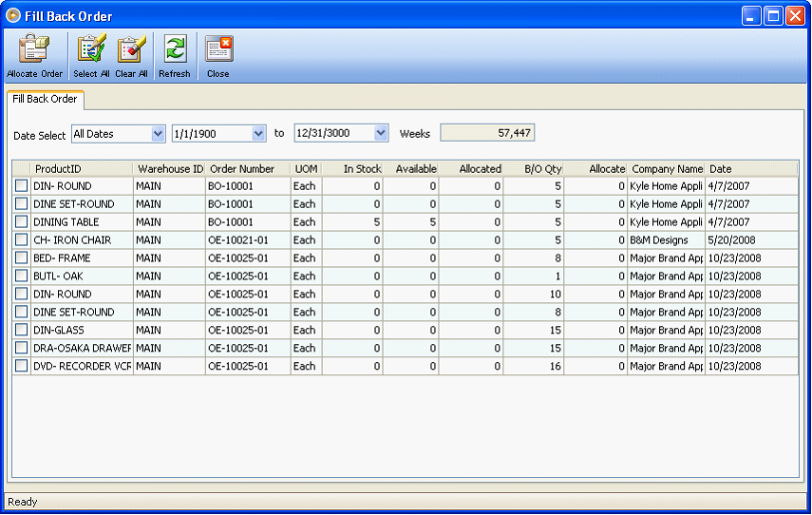Check the DIN- ROUND BO-10001 row checkbox
The width and height of the screenshot is (812, 515).
[x=21, y=185]
